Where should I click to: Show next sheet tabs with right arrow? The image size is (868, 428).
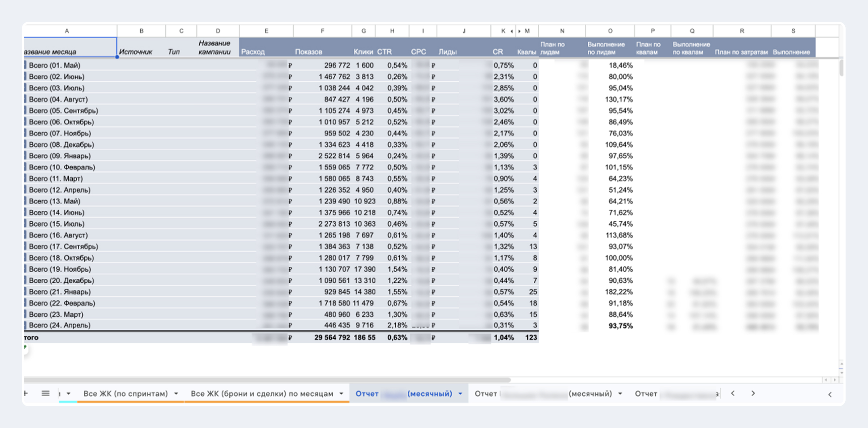[753, 393]
